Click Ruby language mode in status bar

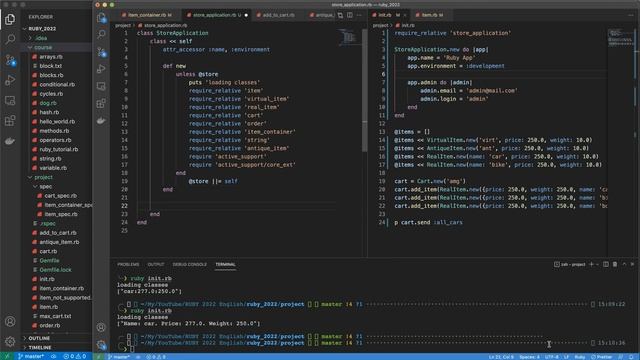tap(580, 357)
